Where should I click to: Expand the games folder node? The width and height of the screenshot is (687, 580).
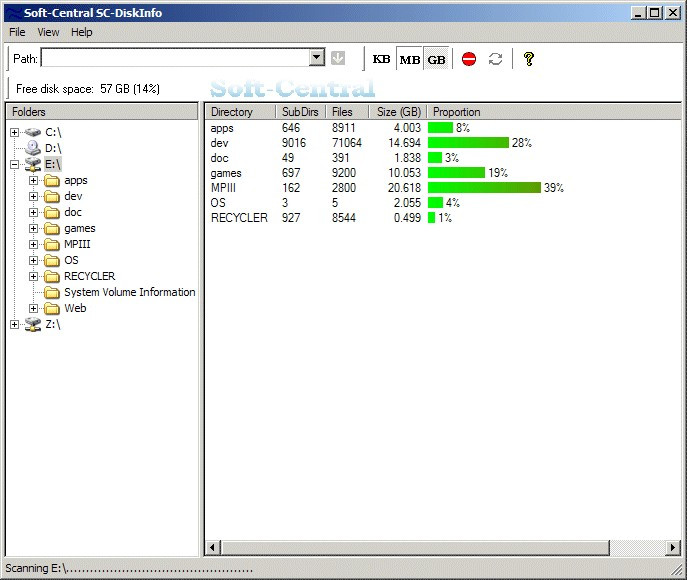click(x=33, y=228)
